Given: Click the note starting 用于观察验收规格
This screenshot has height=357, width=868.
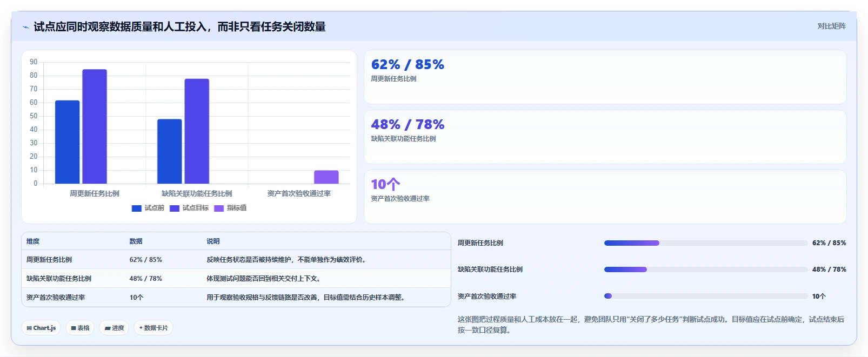Looking at the screenshot, I should point(307,298).
